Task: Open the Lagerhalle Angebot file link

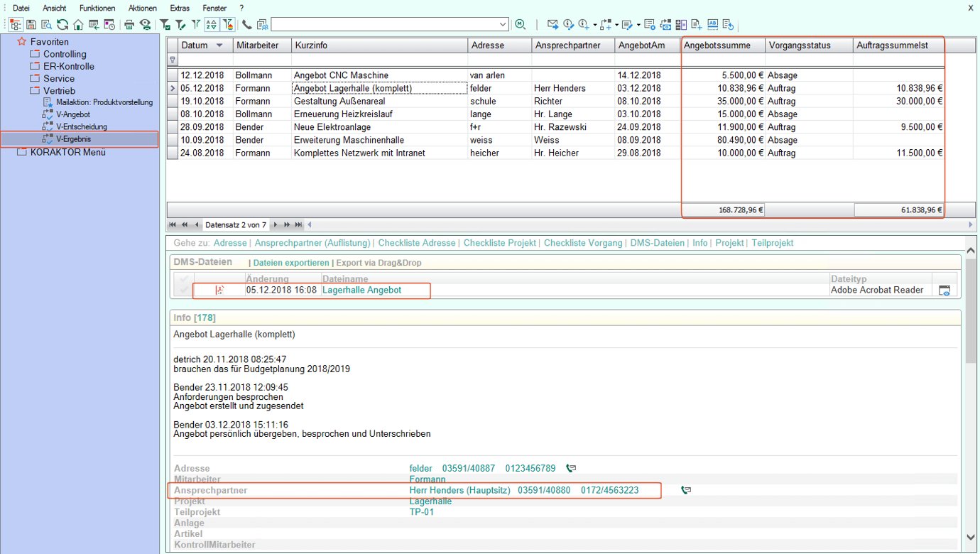Action: click(361, 290)
